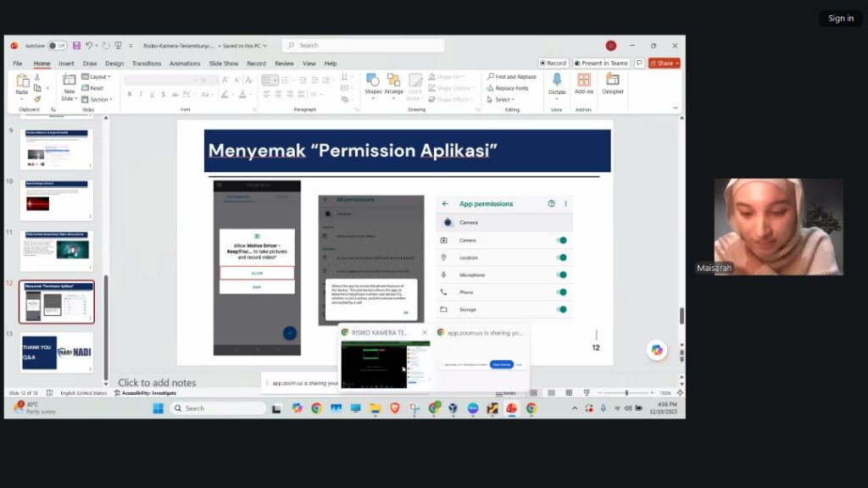The image size is (868, 488).
Task: Expand the slide Layout dropdown
Action: coord(97,76)
